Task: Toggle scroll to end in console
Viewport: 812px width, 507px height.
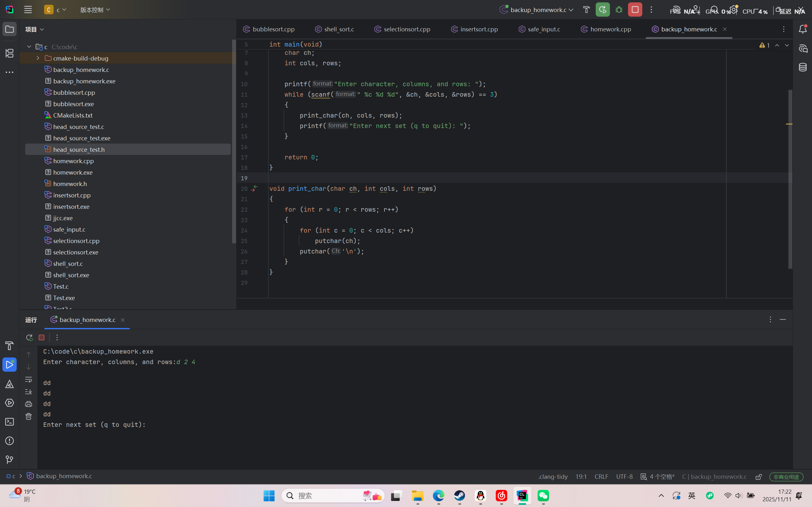Action: [x=29, y=392]
